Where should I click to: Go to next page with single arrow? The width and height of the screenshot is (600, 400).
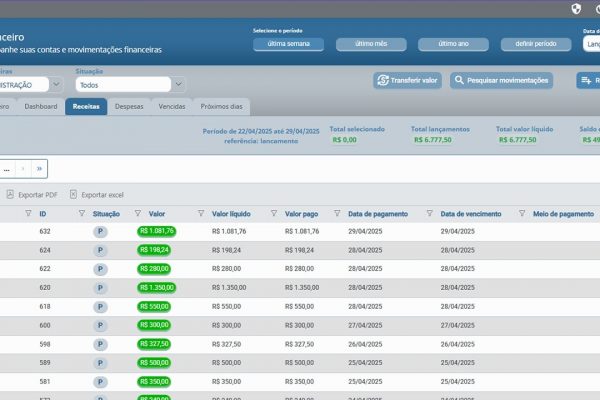click(x=23, y=169)
